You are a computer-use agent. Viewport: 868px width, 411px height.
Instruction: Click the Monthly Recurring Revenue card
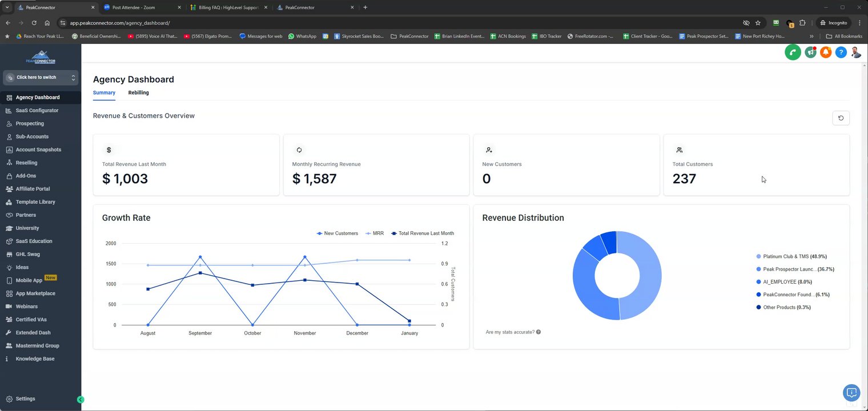pos(376,165)
